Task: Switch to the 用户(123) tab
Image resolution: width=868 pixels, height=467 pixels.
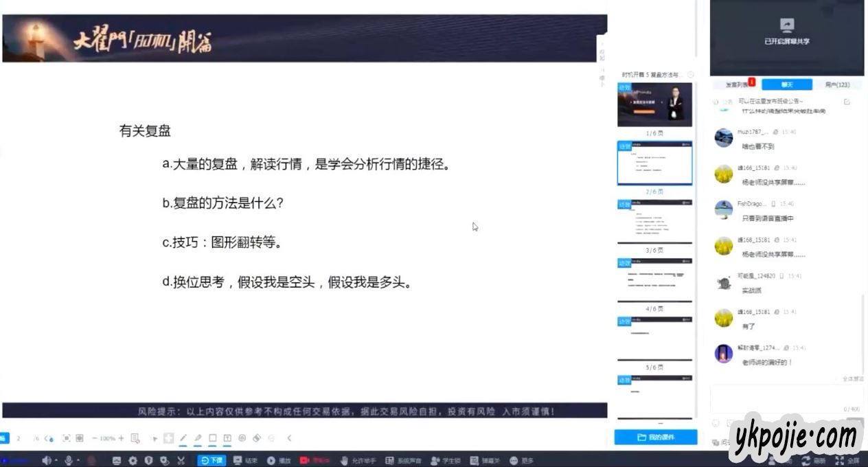Action: 837,84
